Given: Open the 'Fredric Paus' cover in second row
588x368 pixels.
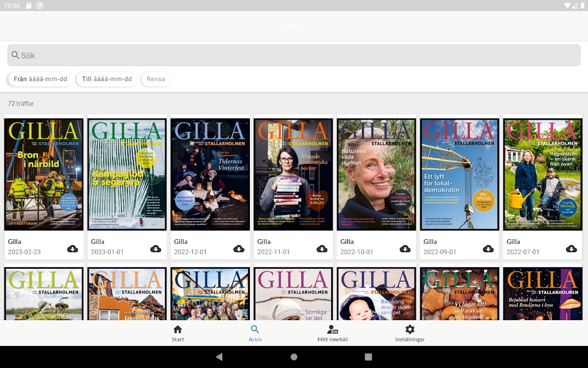Looking at the screenshot, I should pyautogui.click(x=127, y=293).
